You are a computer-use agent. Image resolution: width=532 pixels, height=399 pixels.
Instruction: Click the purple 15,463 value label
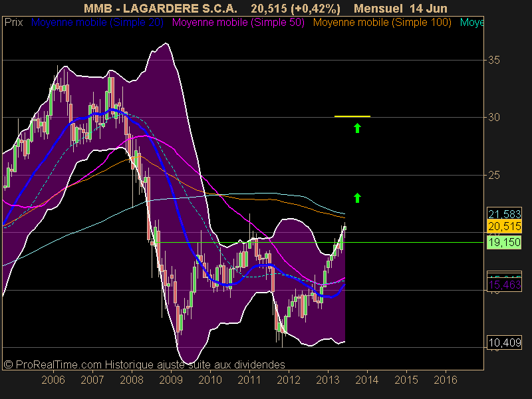click(504, 285)
